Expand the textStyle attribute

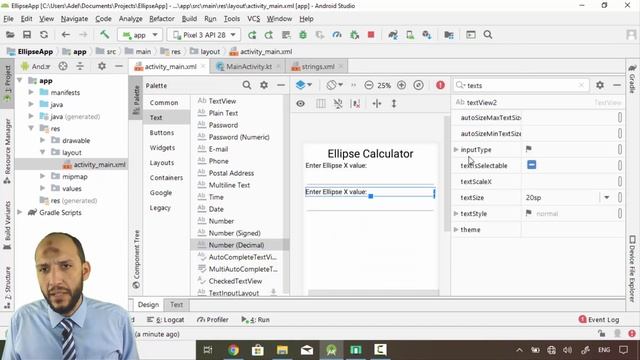pyautogui.click(x=456, y=213)
